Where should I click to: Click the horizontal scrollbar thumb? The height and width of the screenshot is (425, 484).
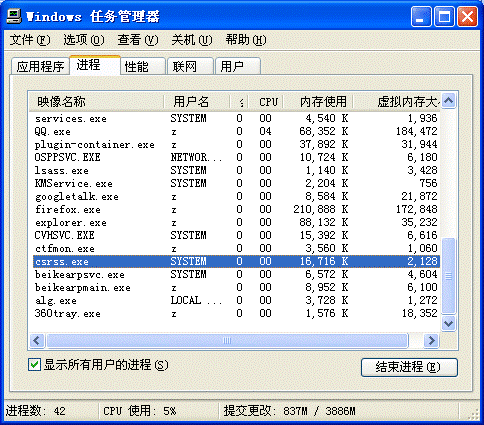pyautogui.click(x=227, y=340)
